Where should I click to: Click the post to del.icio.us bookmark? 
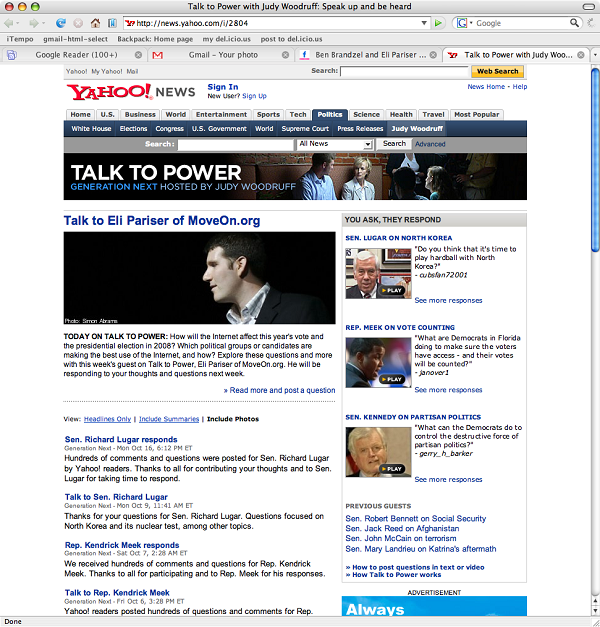click(x=291, y=39)
